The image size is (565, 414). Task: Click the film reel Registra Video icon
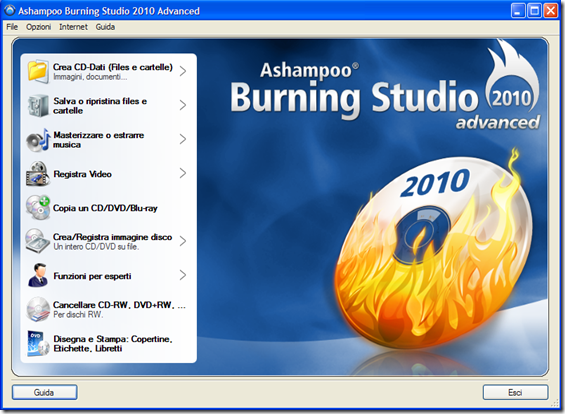tap(37, 174)
